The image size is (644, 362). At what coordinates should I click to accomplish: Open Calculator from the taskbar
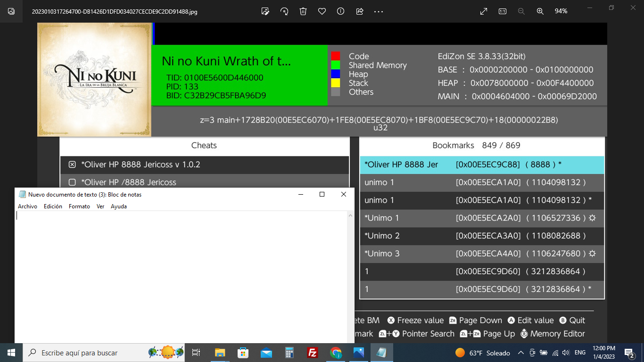click(289, 353)
